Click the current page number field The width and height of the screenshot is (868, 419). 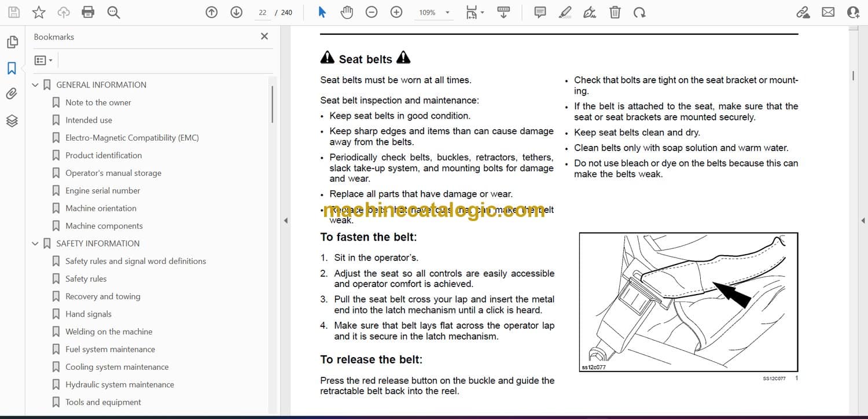[263, 12]
